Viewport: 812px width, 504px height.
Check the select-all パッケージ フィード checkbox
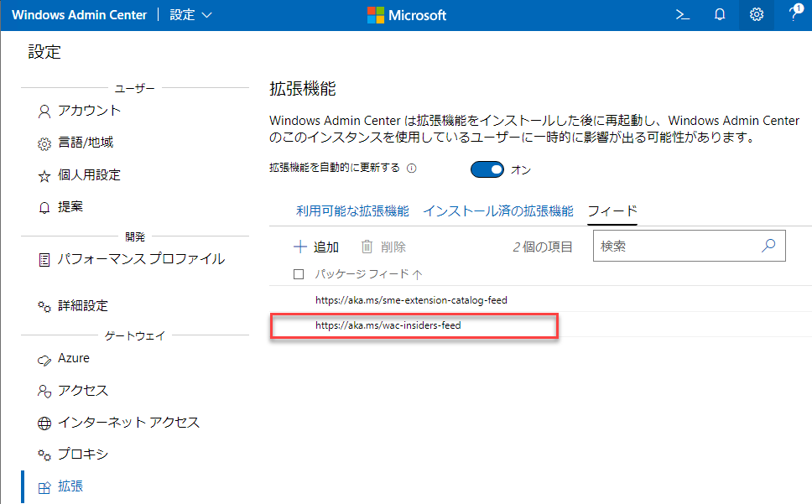coord(299,274)
